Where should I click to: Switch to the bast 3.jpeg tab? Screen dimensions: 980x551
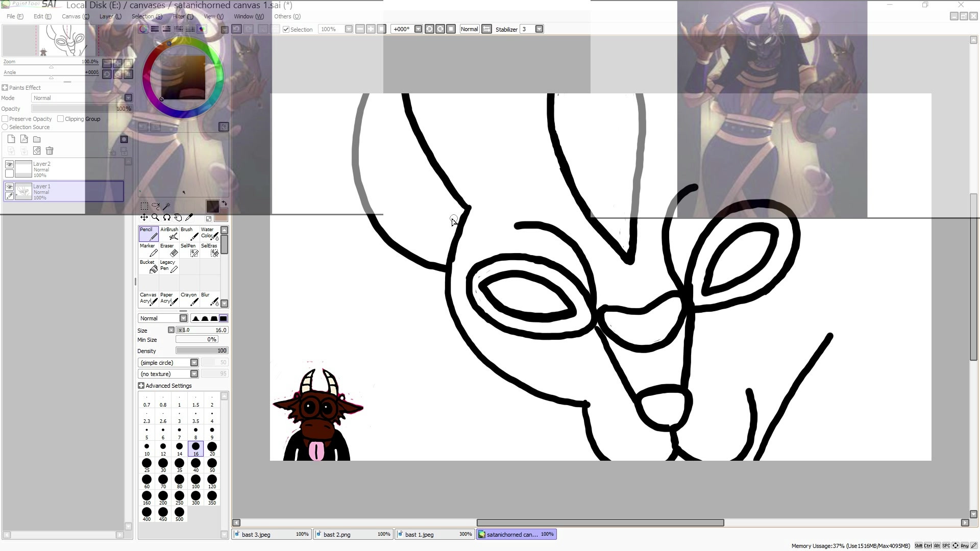tap(272, 534)
